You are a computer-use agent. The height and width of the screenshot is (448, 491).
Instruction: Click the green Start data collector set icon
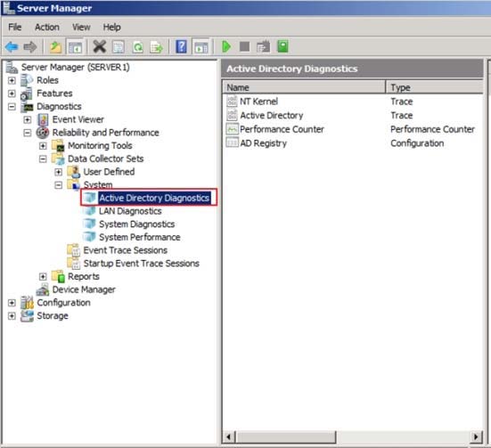pyautogui.click(x=226, y=47)
